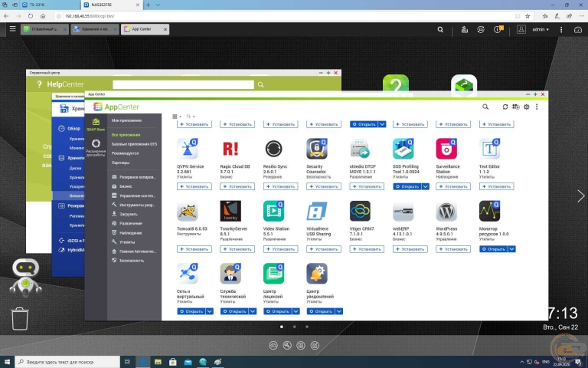Open the Монитор ресурсов app icon
This screenshot has height=368, width=588.
[x=489, y=211]
